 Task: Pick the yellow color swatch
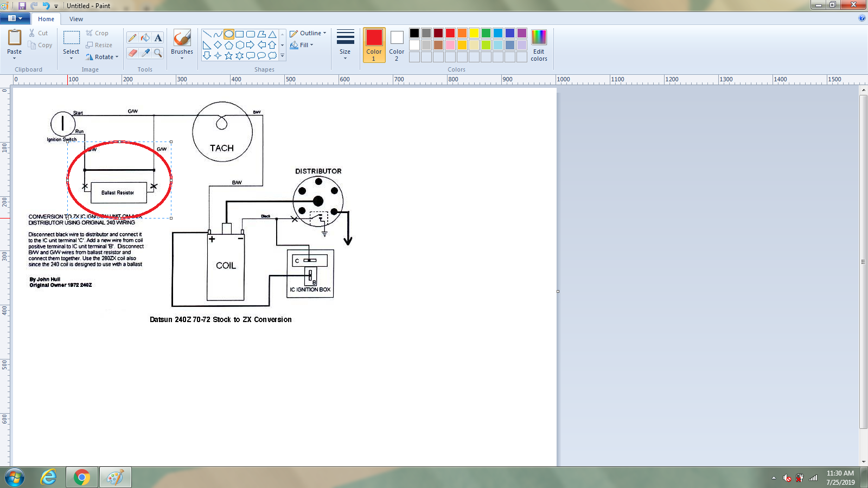coord(474,33)
